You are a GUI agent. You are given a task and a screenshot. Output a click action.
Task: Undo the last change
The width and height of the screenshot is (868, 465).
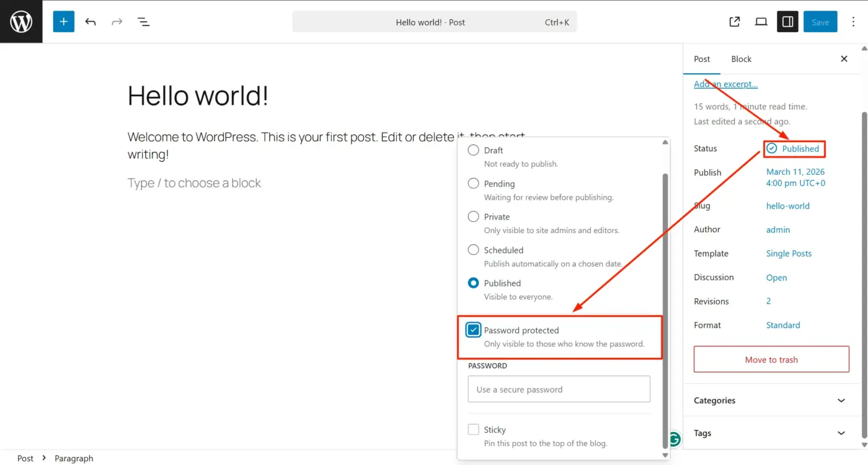click(x=91, y=21)
